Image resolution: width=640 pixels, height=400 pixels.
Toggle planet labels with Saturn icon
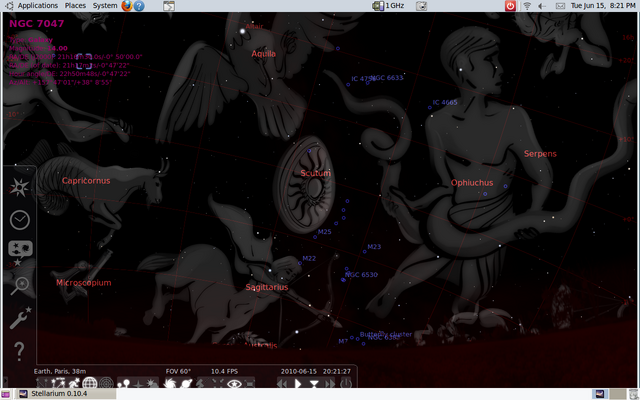(x=186, y=383)
